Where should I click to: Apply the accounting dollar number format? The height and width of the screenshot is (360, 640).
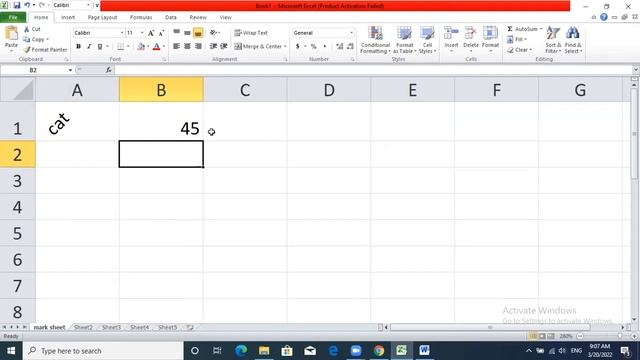point(298,47)
